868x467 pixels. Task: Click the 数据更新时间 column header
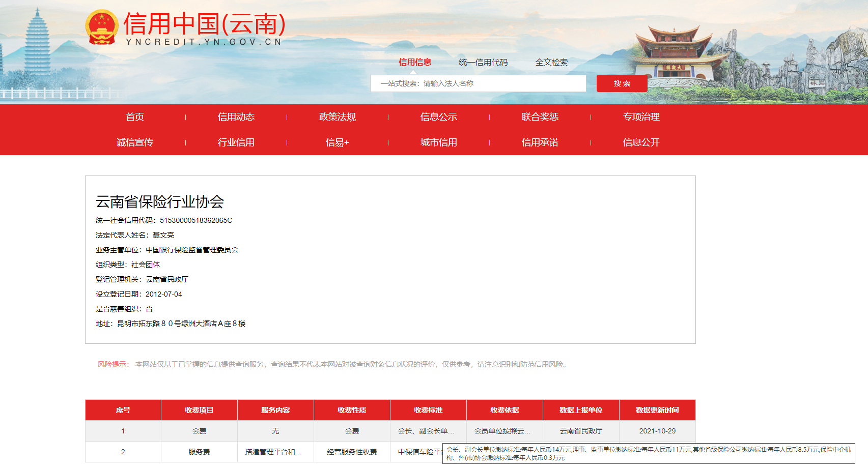click(658, 410)
